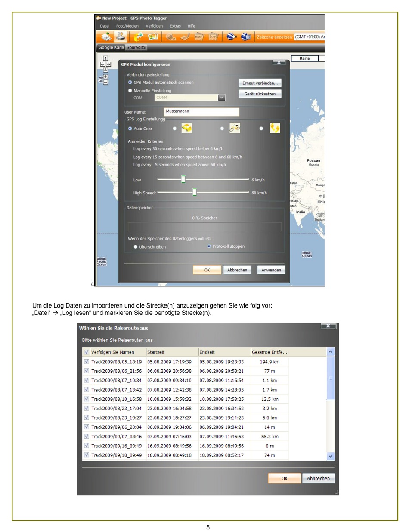Click the photo picture toolbar icon
Viewport: 409px width, 532px height.
[152, 37]
